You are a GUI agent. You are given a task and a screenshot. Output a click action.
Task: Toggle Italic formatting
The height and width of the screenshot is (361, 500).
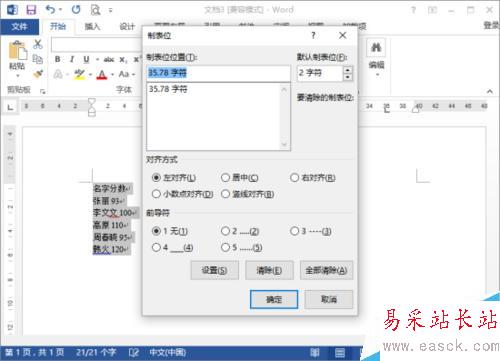72,59
